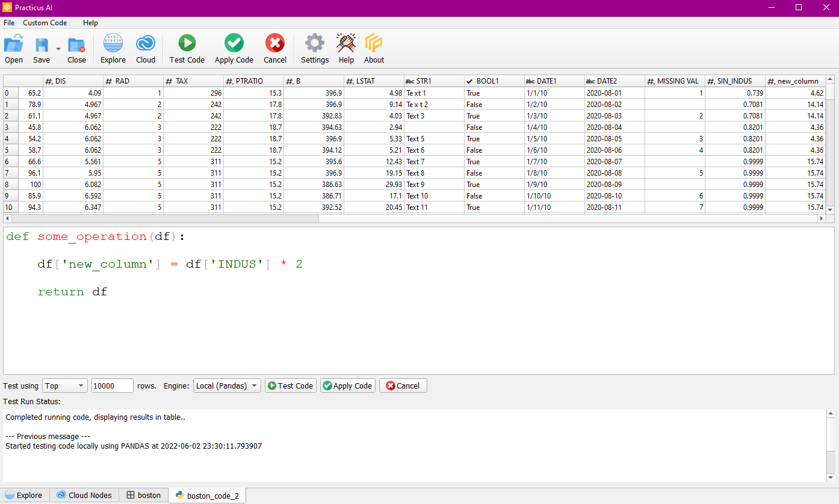This screenshot has width=839, height=504.
Task: Switch to the boston table tab
Action: pos(144,496)
